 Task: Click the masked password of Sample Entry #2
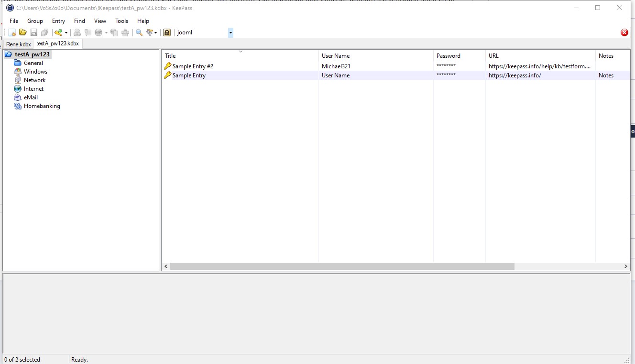[x=446, y=66]
